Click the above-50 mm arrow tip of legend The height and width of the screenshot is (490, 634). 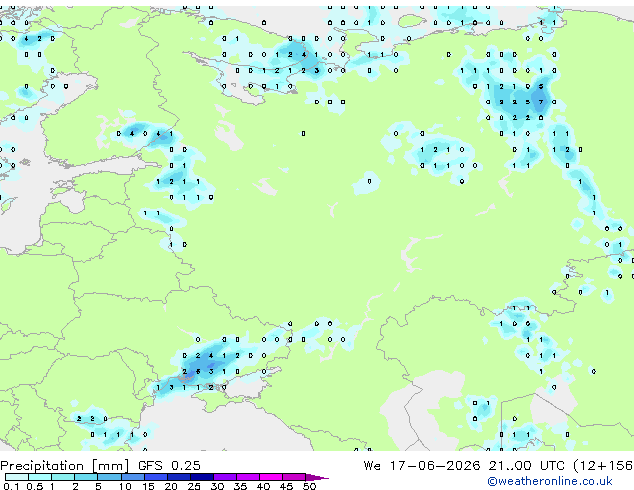pos(317,478)
